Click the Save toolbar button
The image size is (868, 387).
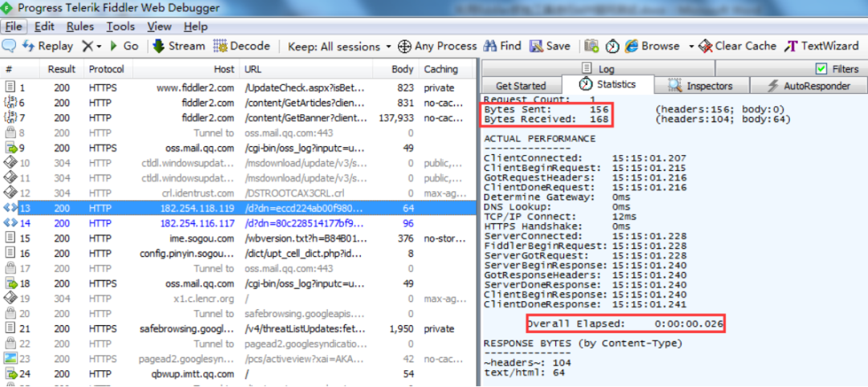click(550, 46)
